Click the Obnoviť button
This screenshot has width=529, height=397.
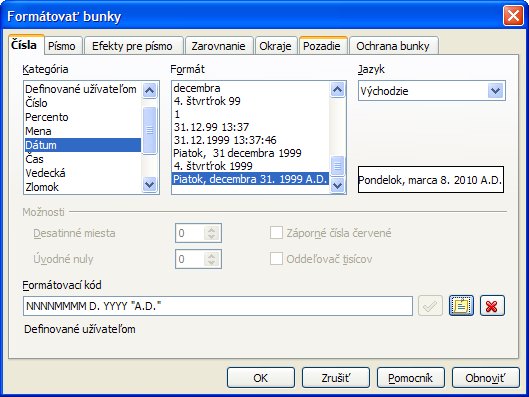click(485, 378)
